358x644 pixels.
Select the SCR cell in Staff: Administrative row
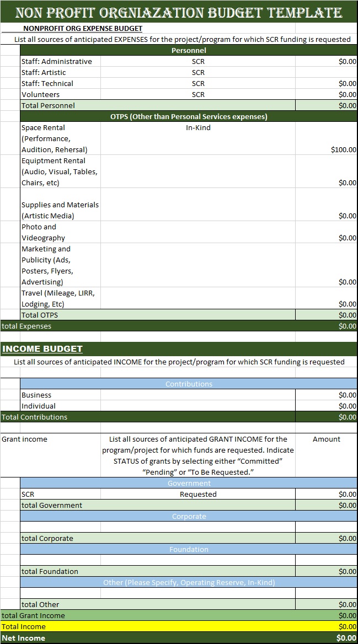(197, 61)
